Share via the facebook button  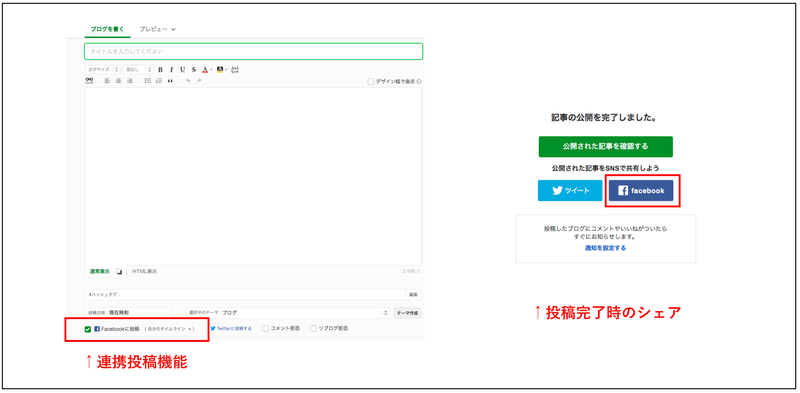pos(641,190)
